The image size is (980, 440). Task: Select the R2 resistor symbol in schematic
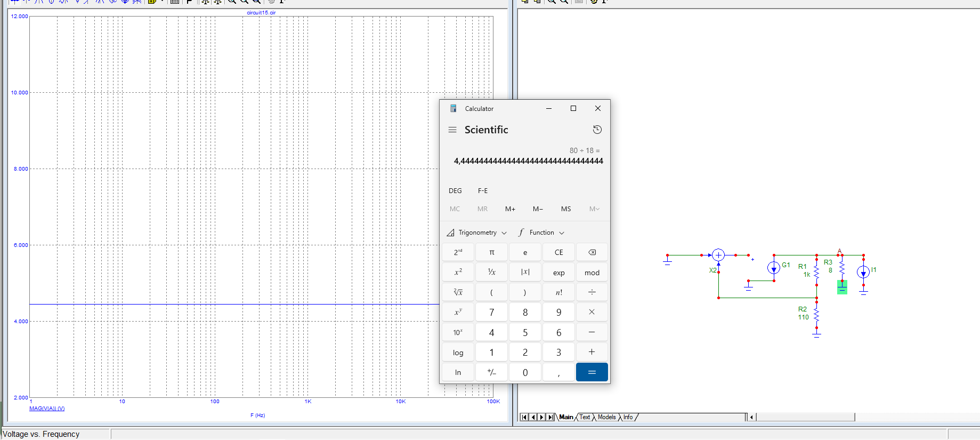point(816,315)
